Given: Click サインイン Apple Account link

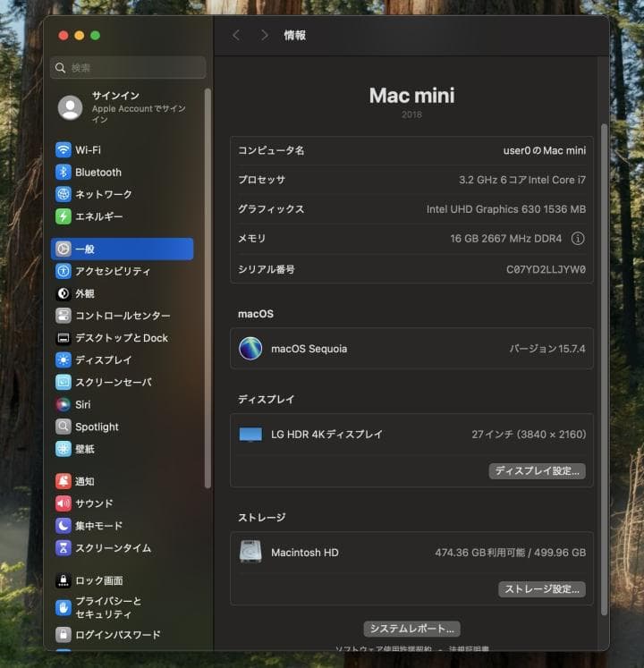Looking at the screenshot, I should [139, 107].
